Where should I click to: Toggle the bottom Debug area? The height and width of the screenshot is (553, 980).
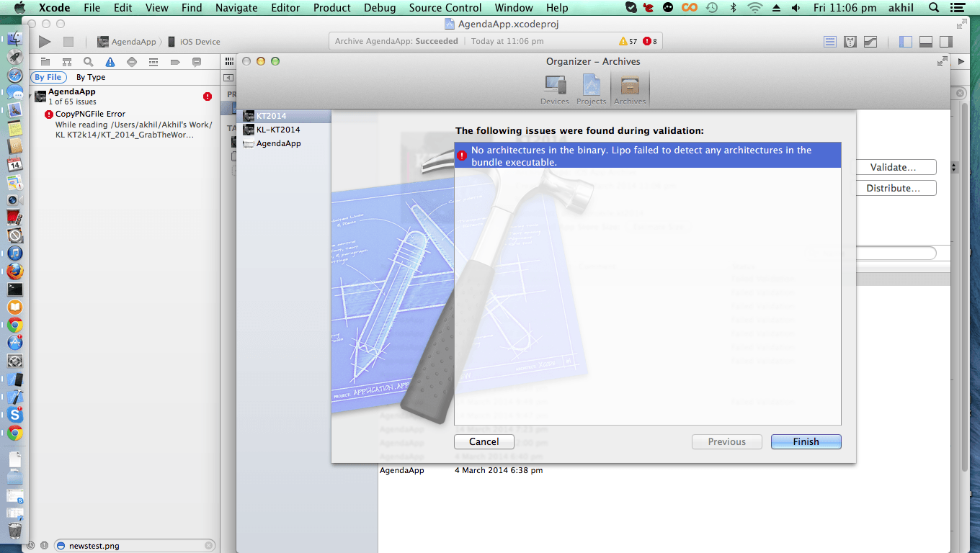click(926, 42)
